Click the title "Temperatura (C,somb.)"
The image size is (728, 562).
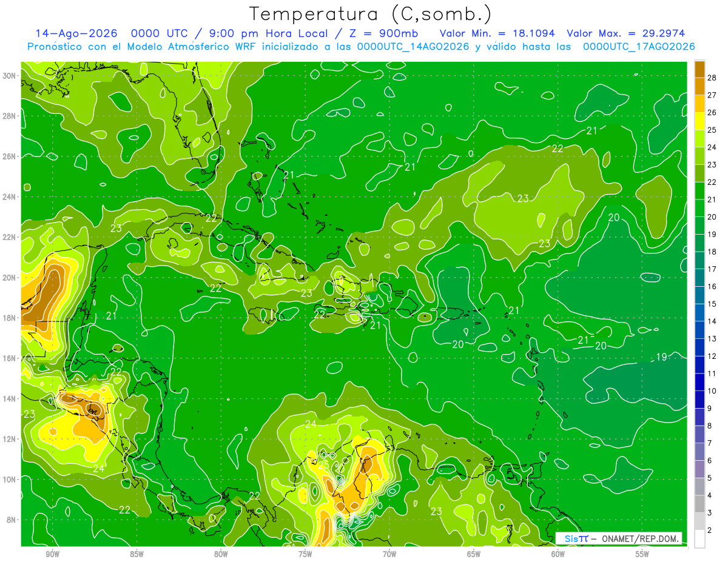tap(371, 13)
